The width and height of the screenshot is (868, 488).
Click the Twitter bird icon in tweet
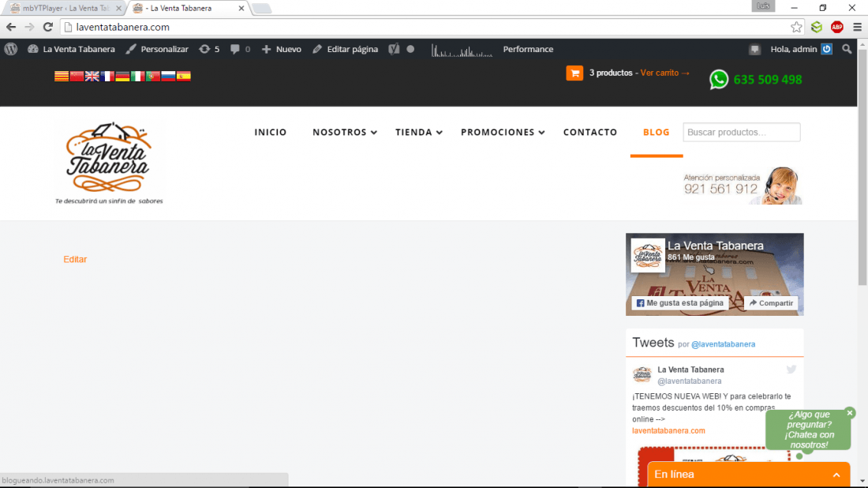791,370
